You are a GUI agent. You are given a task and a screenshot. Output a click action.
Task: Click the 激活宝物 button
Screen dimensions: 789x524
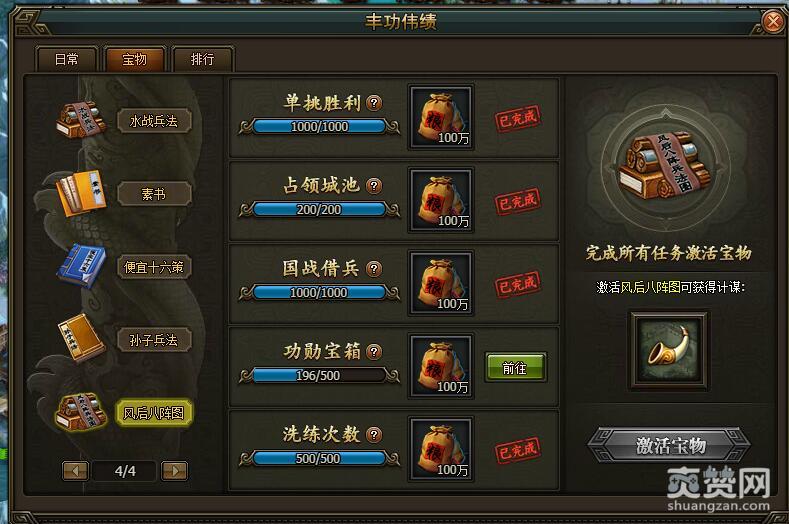tap(669, 445)
